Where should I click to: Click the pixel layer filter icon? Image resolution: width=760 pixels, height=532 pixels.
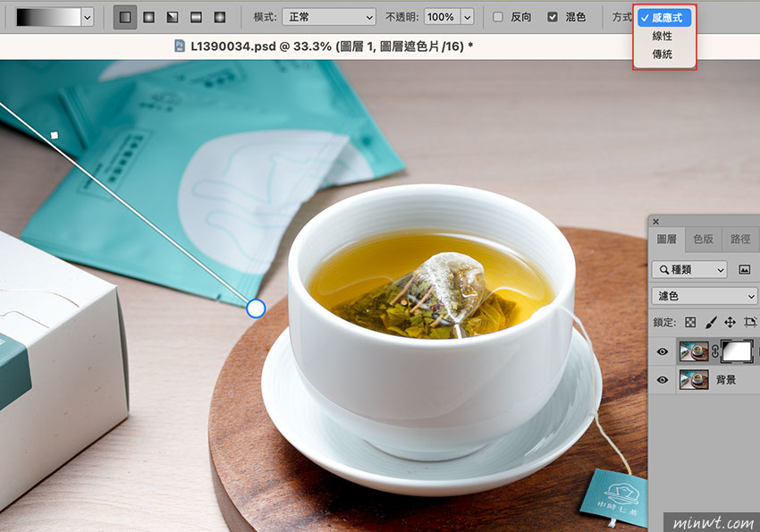pos(745,269)
